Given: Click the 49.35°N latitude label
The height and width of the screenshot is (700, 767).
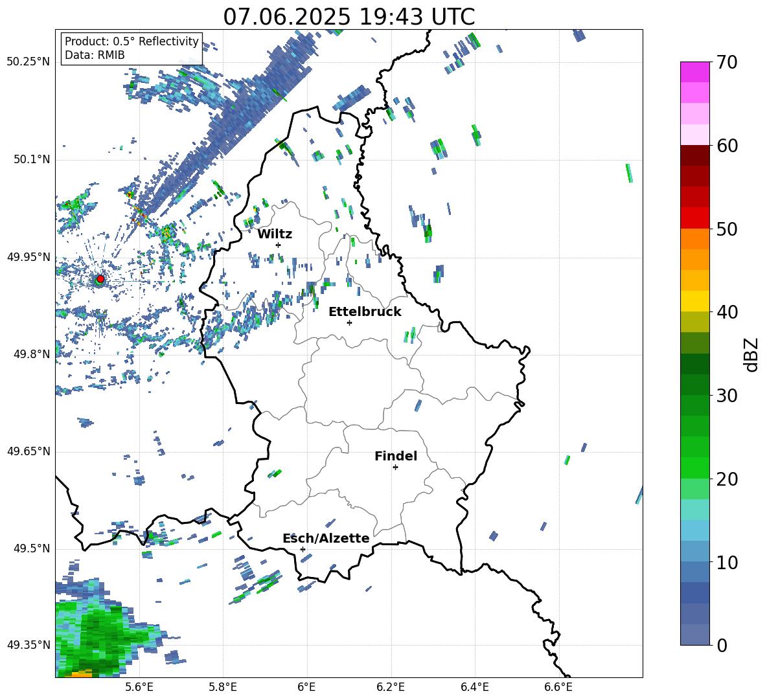Looking at the screenshot, I should (29, 645).
